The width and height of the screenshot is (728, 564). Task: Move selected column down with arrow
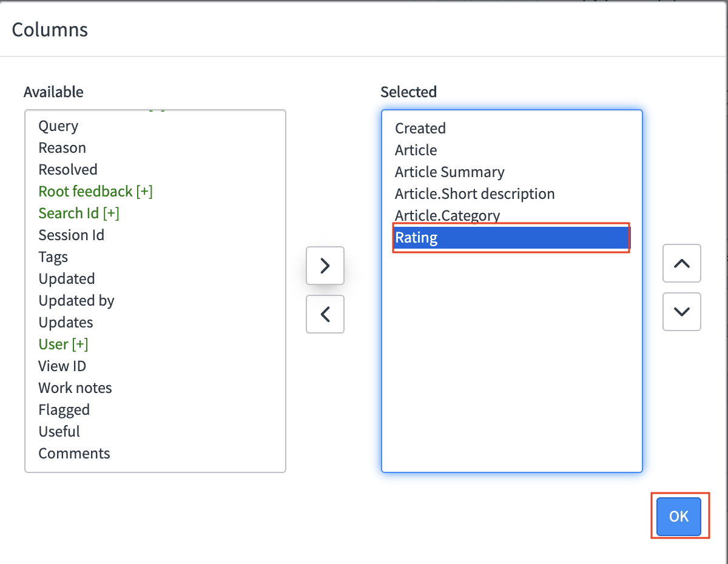[x=682, y=312]
